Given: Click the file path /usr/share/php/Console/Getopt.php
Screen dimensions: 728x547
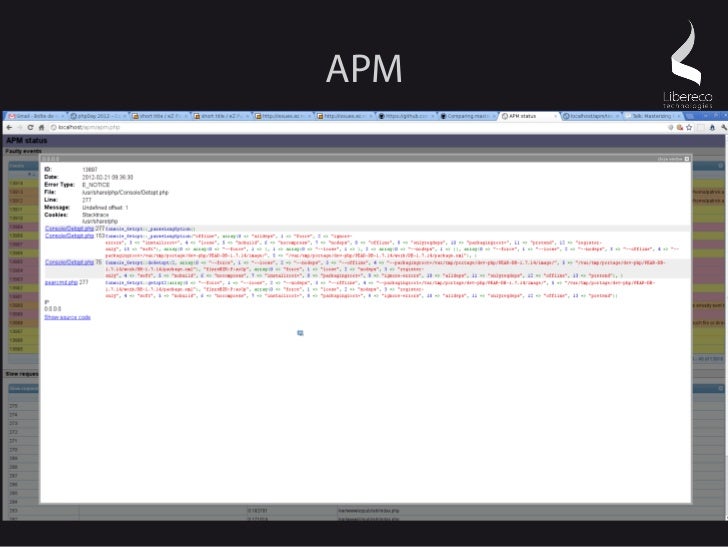Looking at the screenshot, I should point(125,192).
